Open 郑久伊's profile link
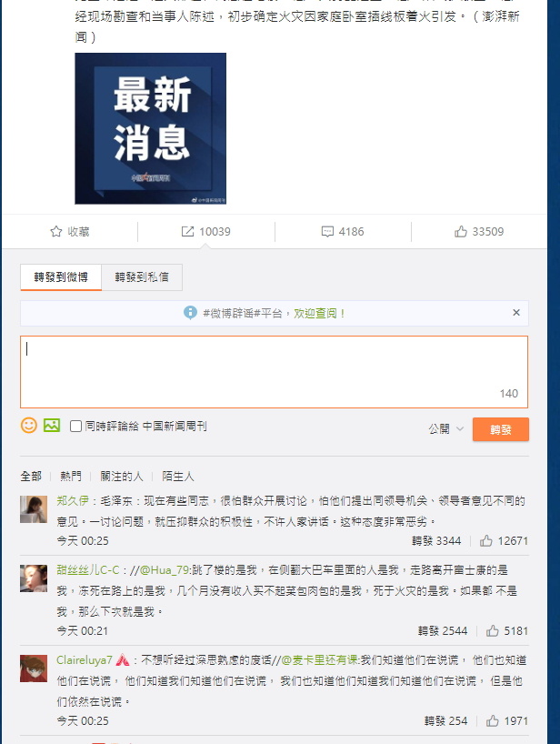 pos(73,501)
